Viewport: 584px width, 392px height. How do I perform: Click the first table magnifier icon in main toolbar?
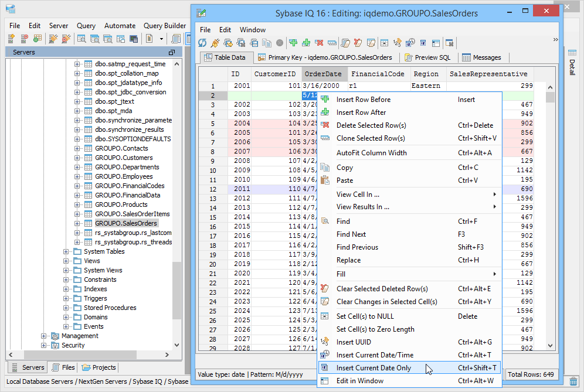(82, 38)
